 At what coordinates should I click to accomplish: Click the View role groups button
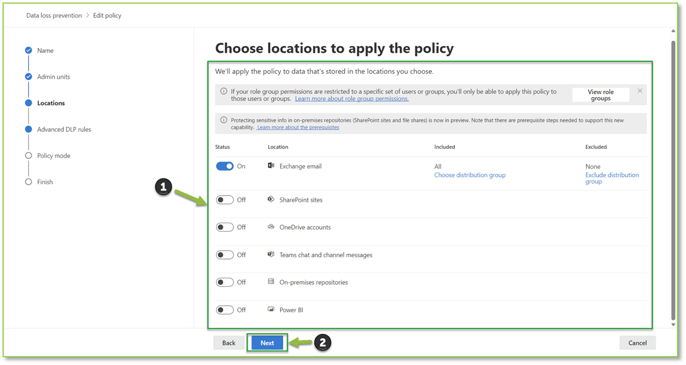(601, 95)
